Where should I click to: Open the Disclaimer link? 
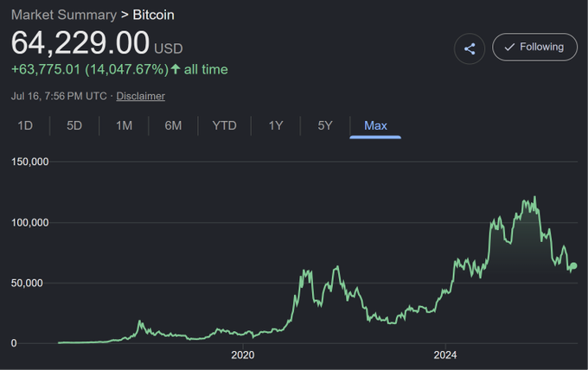point(140,96)
